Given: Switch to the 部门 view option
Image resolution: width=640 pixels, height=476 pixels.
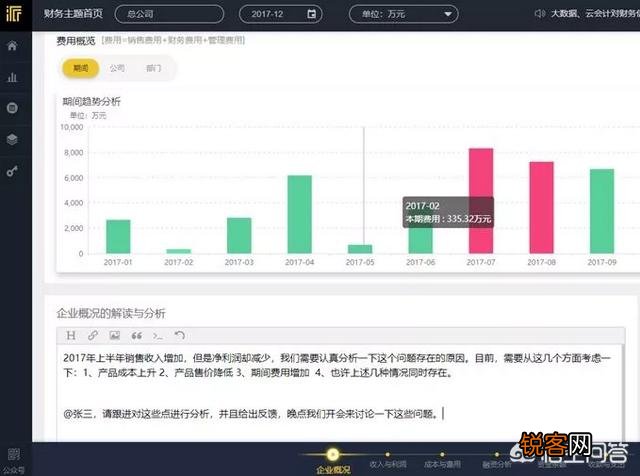Looking at the screenshot, I should pyautogui.click(x=153, y=68).
